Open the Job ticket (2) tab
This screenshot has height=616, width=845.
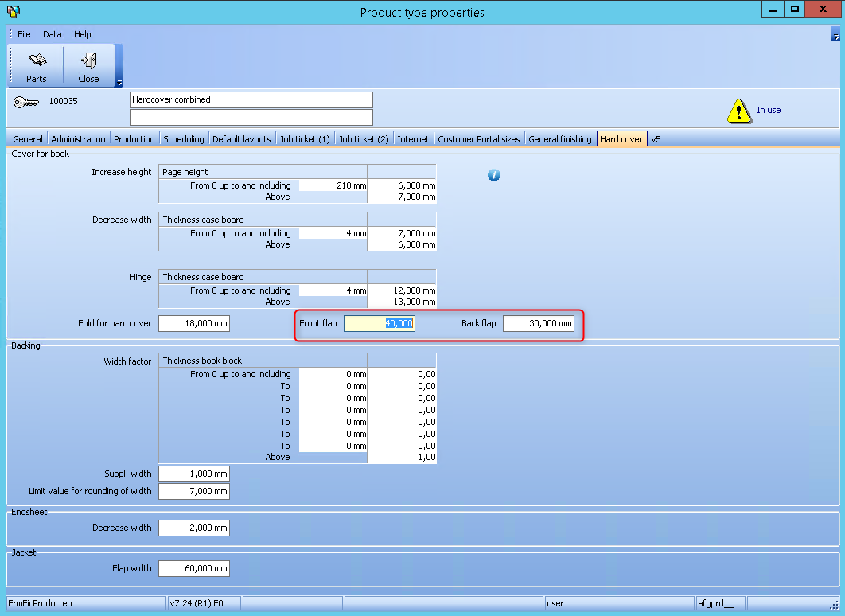tap(363, 139)
